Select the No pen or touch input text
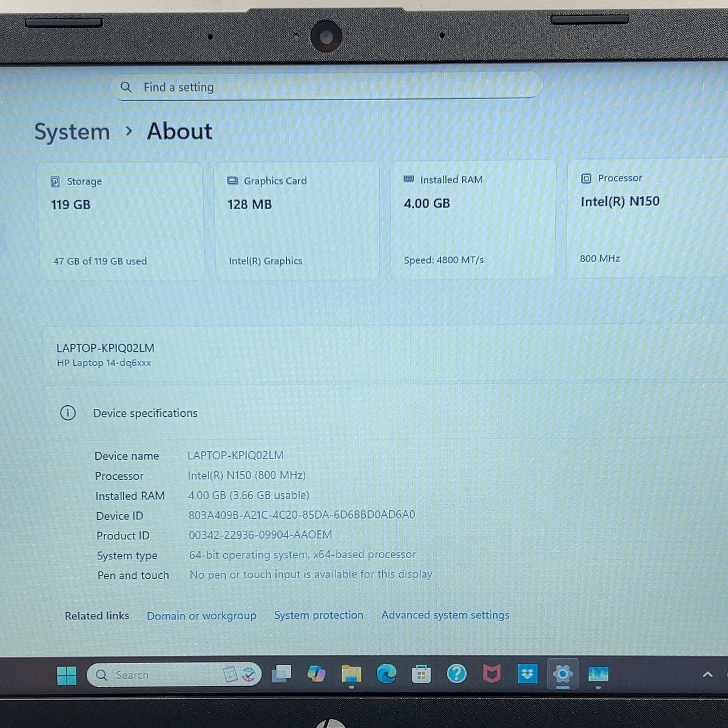The height and width of the screenshot is (728, 728). 311,574
